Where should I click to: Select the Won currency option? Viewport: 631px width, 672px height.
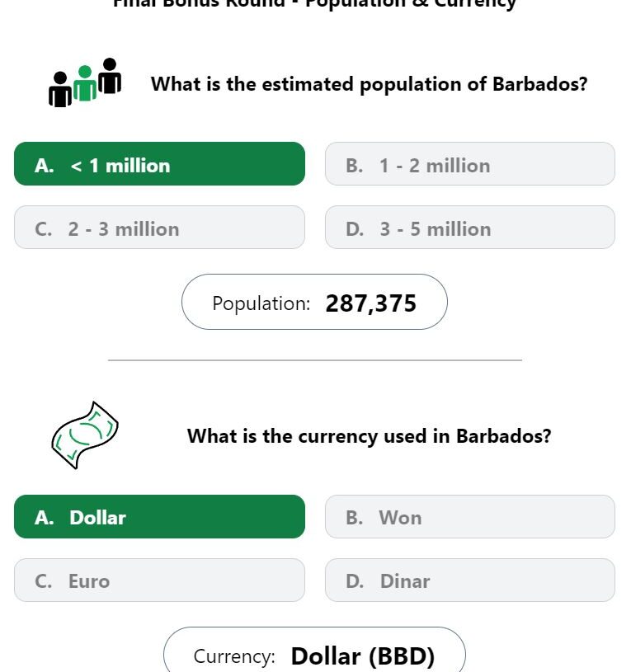[x=470, y=516]
